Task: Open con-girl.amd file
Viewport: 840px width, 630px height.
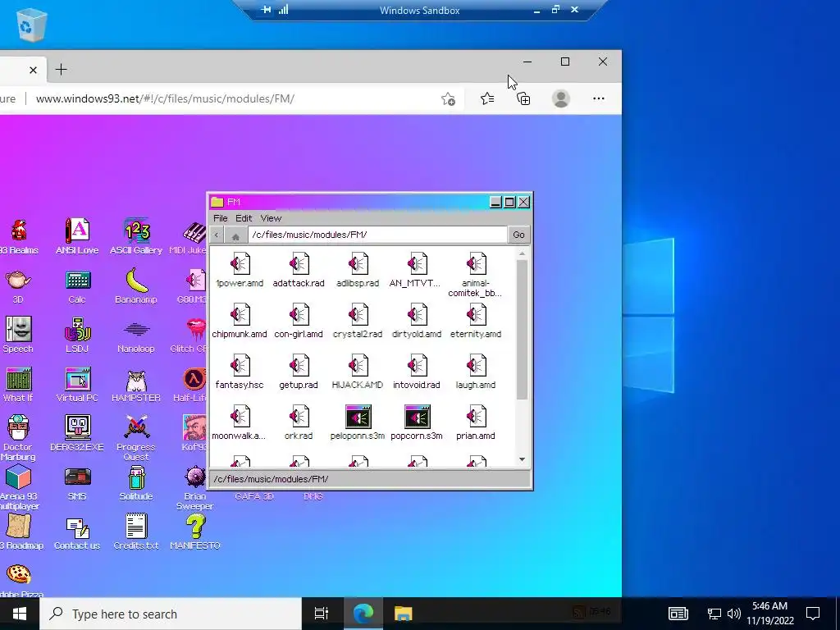Action: (299, 321)
